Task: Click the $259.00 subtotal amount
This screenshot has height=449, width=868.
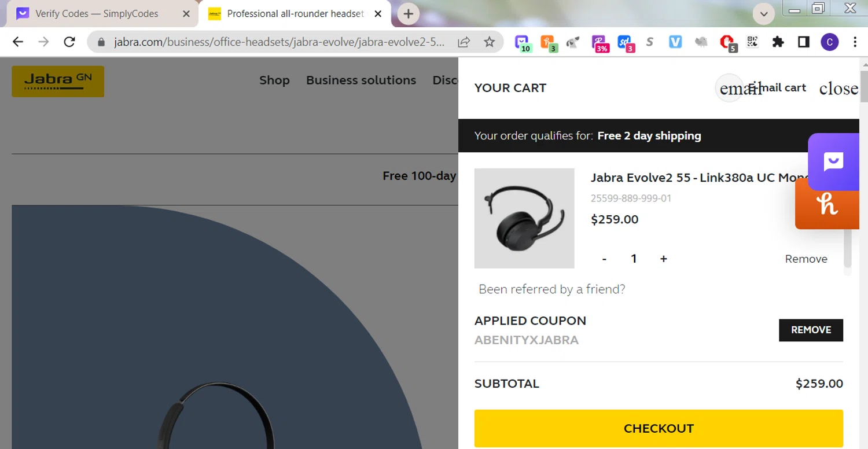Action: [819, 384]
